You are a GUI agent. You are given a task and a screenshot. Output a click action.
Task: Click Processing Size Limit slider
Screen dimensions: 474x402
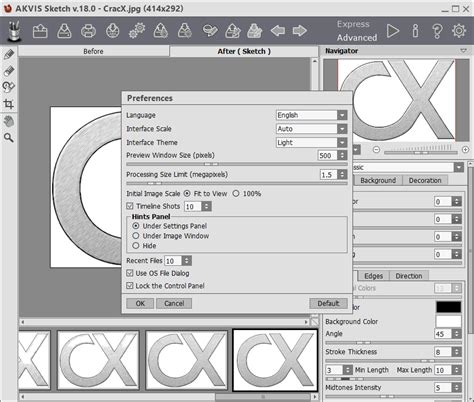pos(237,183)
